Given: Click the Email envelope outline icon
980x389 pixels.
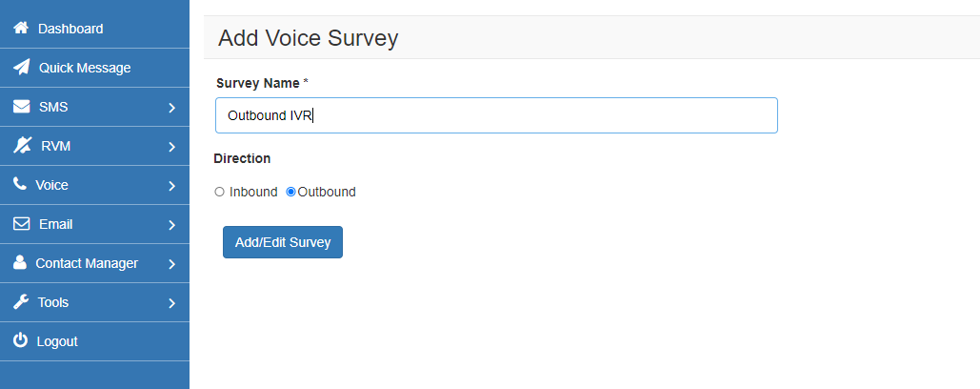Looking at the screenshot, I should pyautogui.click(x=21, y=224).
